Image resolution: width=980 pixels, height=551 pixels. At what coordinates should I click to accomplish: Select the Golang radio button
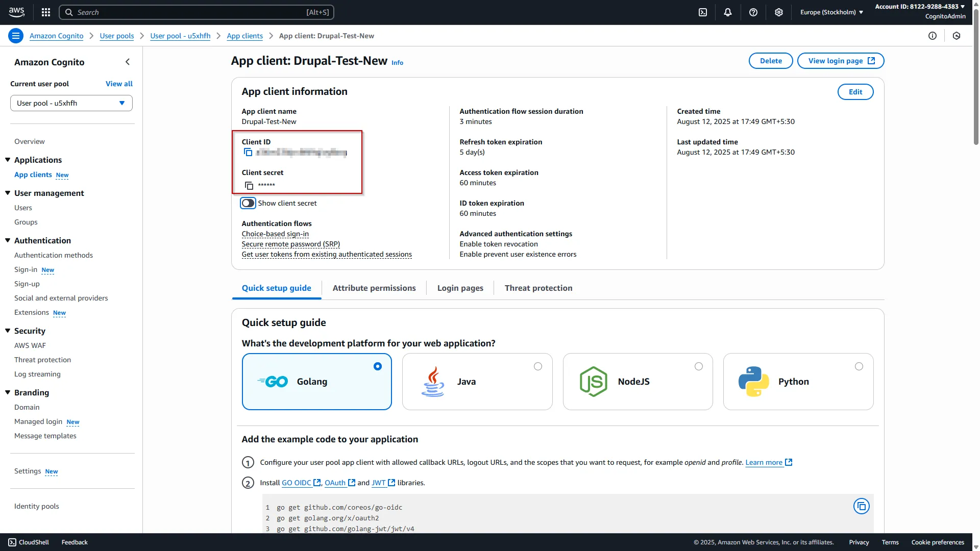pos(378,366)
